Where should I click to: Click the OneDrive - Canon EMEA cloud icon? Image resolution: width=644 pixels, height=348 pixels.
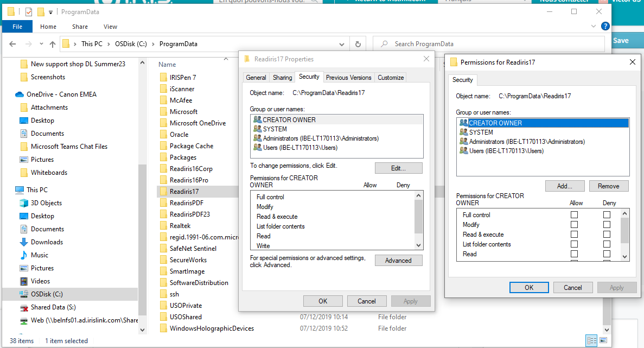tap(20, 94)
